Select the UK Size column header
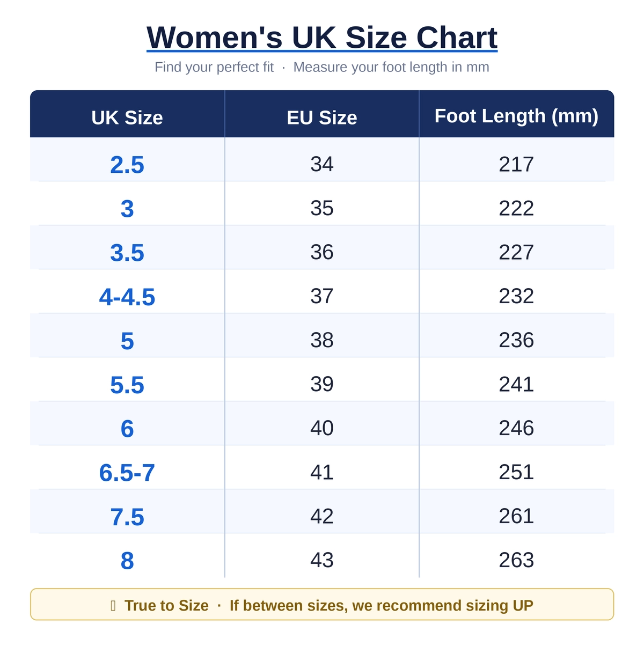 127,118
